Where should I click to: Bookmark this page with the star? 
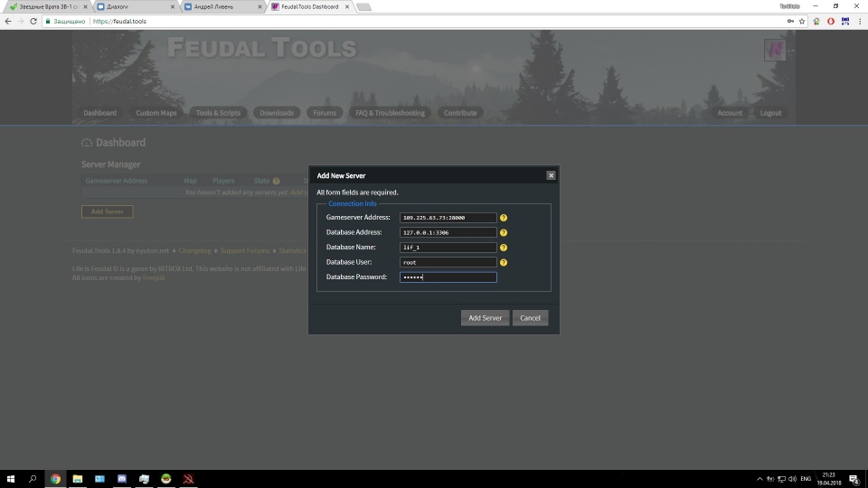[x=802, y=21]
